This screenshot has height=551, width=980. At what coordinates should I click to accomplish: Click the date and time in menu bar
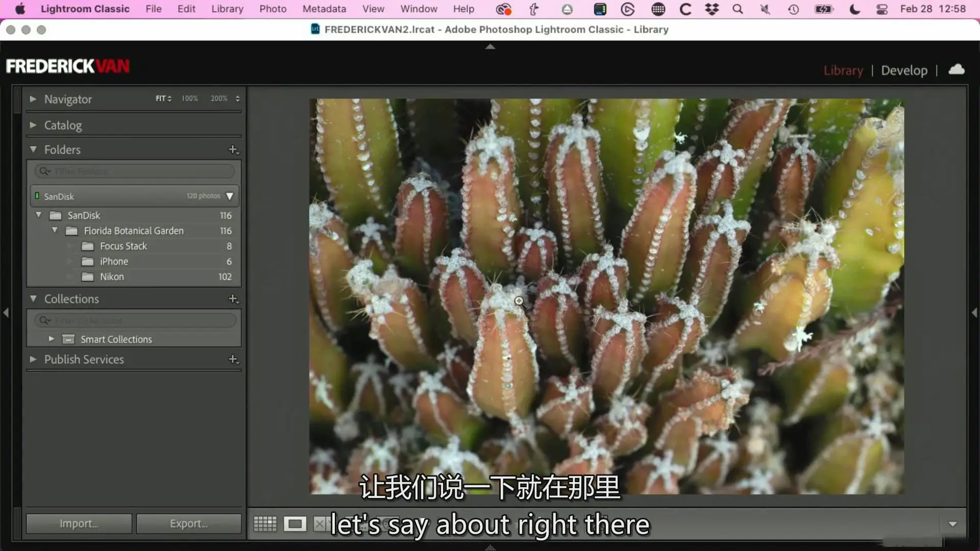point(933,9)
